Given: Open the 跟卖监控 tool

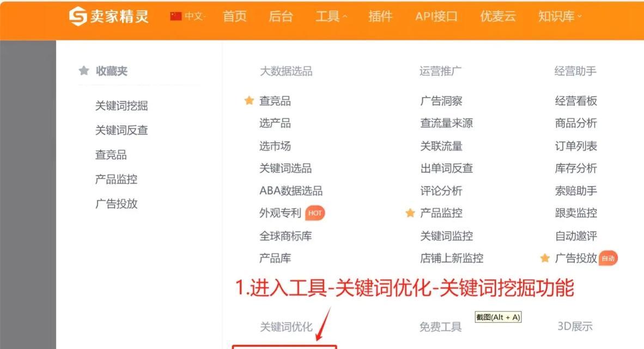Looking at the screenshot, I should [x=576, y=213].
